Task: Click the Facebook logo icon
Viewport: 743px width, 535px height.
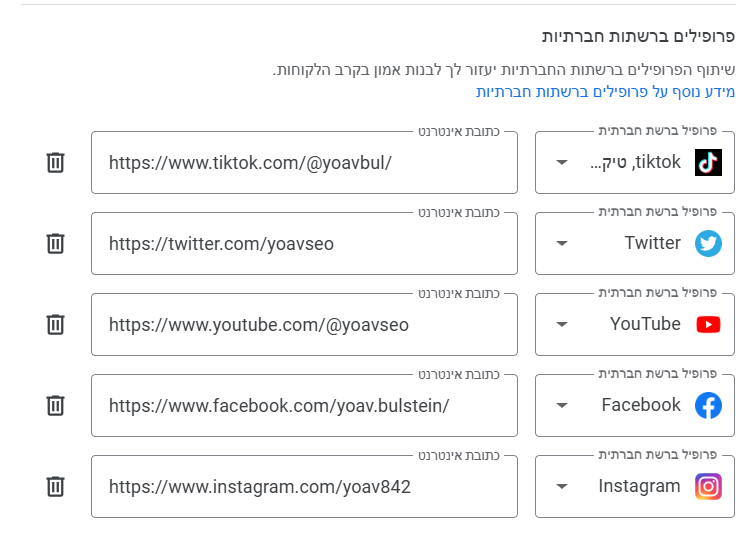Action: pyautogui.click(x=708, y=405)
